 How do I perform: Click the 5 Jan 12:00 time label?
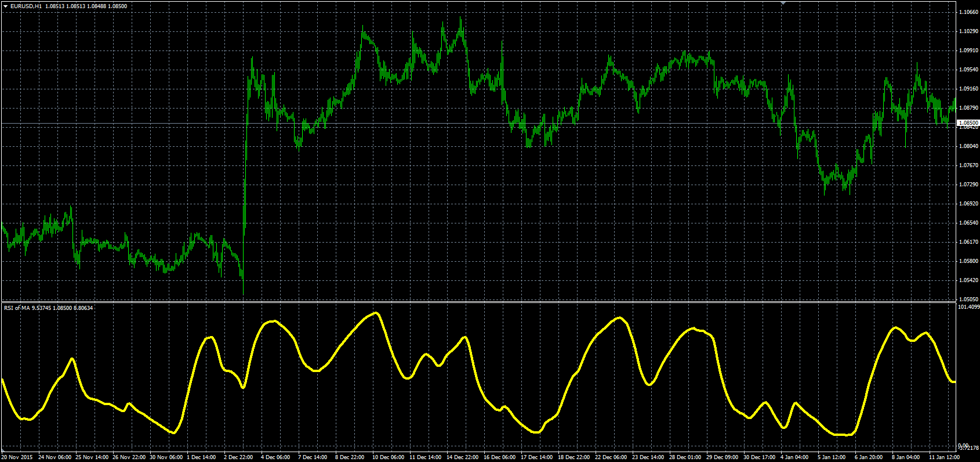832,457
